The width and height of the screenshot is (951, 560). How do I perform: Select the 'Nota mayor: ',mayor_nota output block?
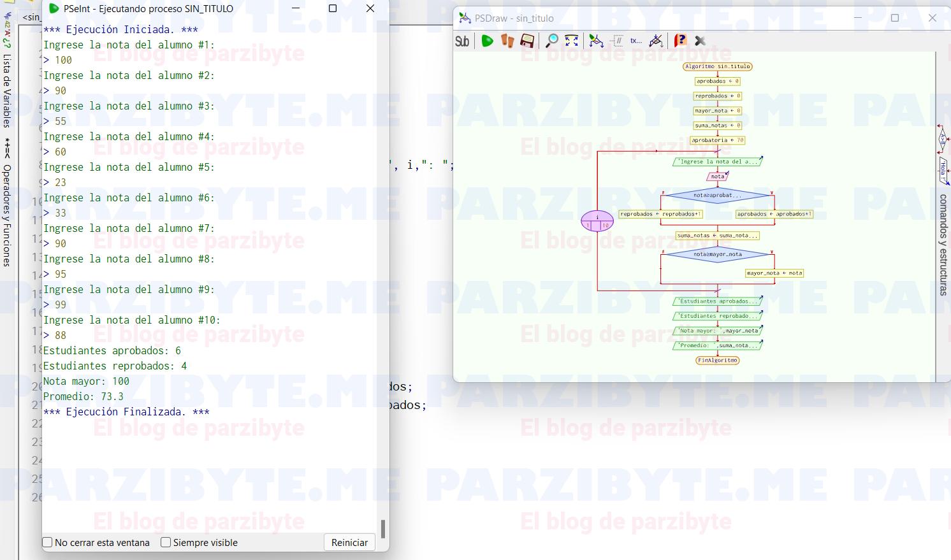(x=718, y=331)
